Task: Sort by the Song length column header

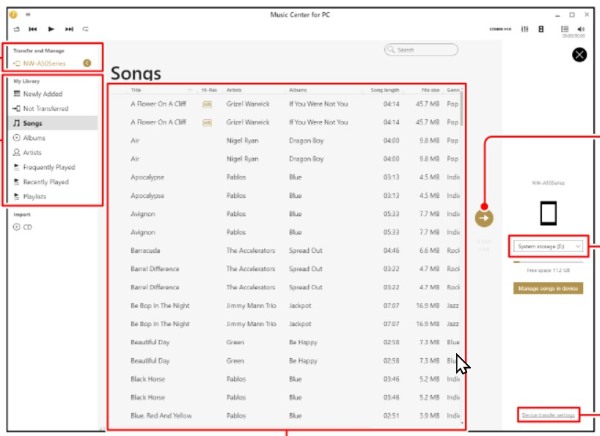Action: click(x=385, y=90)
